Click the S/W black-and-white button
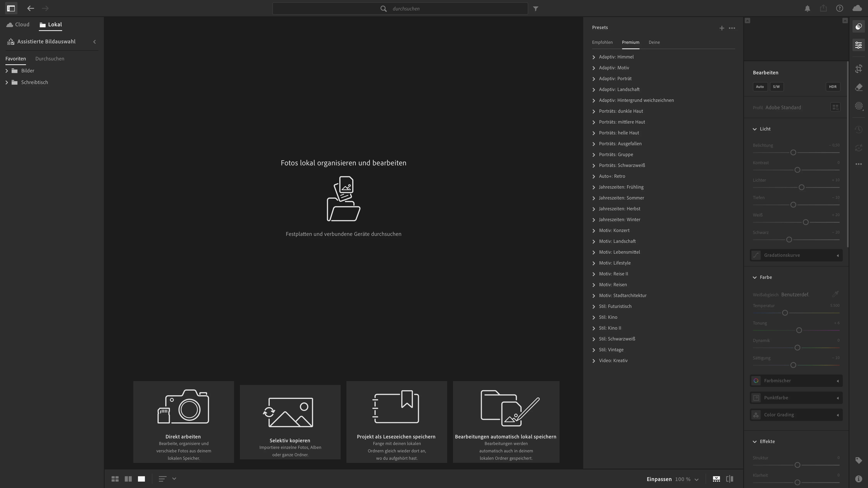This screenshot has width=868, height=488. pos(776,87)
